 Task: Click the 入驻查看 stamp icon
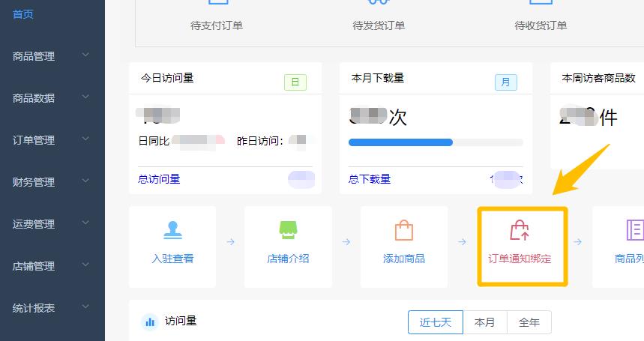click(172, 230)
